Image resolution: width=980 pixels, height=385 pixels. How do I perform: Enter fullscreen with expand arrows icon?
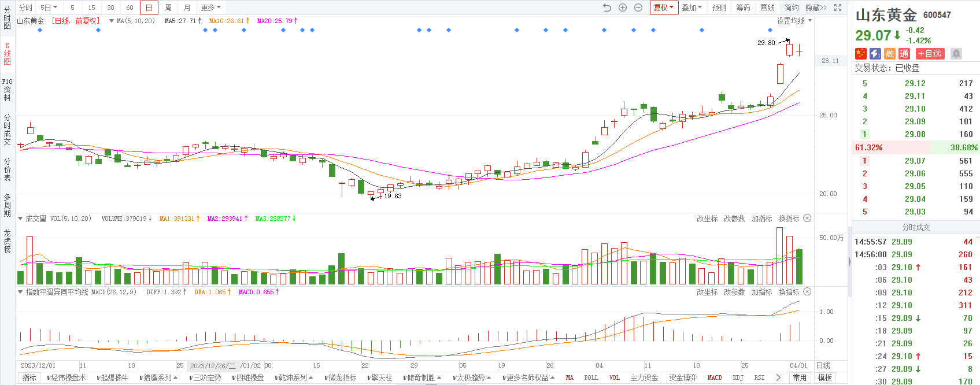point(838,8)
